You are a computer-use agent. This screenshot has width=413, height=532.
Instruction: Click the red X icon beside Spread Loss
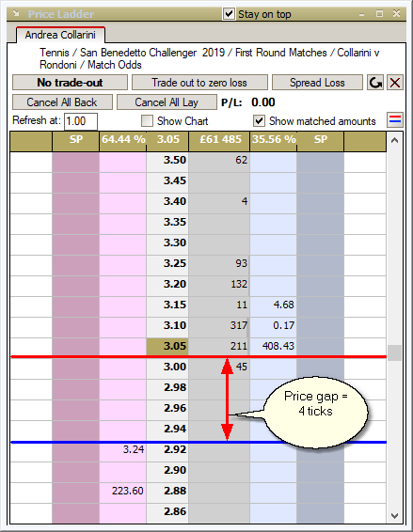tap(395, 83)
